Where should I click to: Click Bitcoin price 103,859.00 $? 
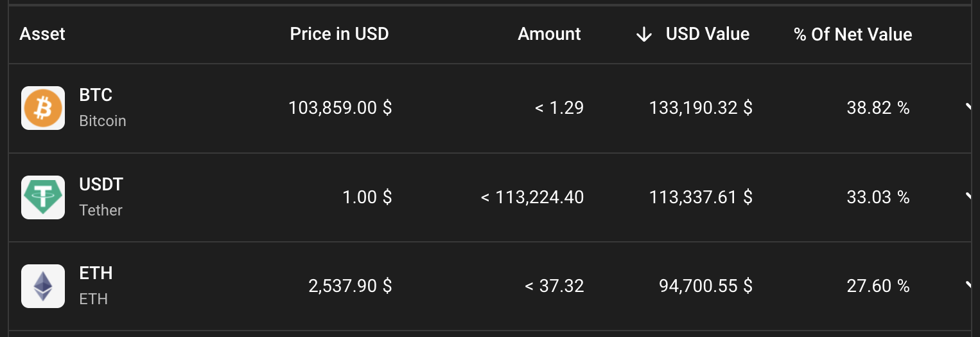pyautogui.click(x=340, y=108)
